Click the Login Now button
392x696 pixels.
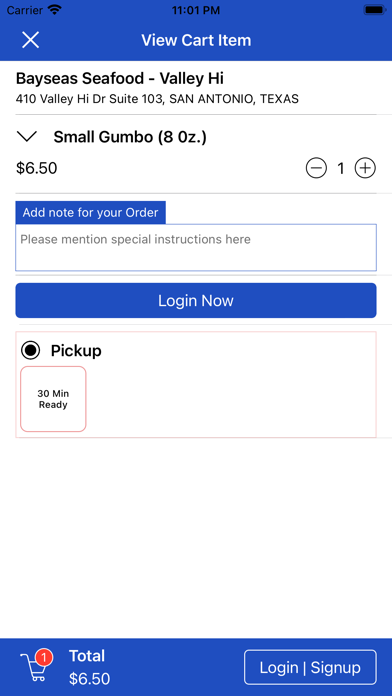point(196,301)
